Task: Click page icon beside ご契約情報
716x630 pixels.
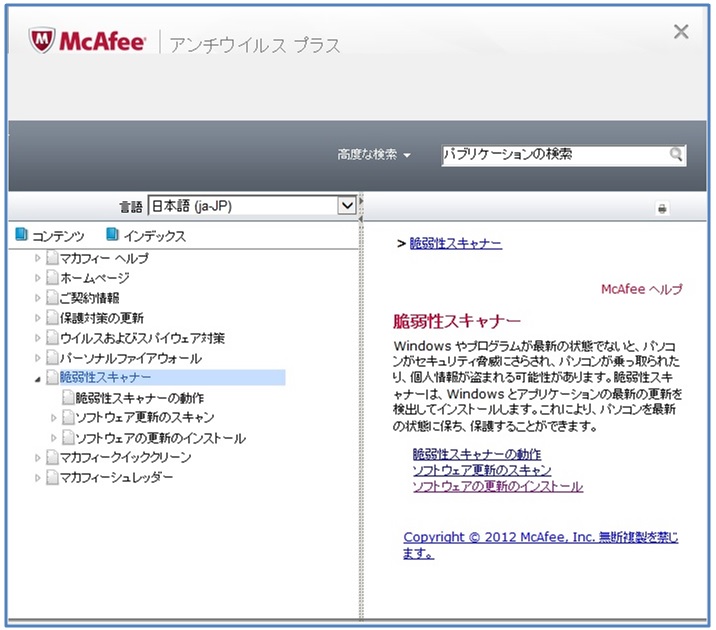Action: [53, 297]
